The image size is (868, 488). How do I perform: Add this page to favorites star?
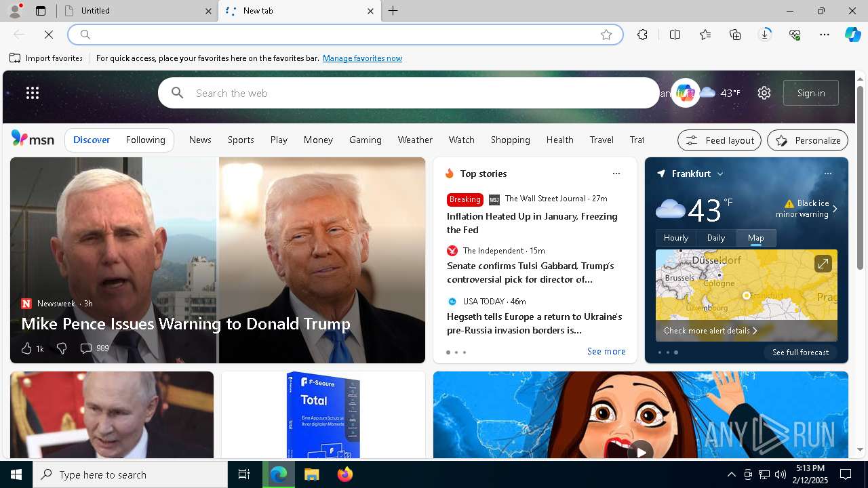click(x=606, y=35)
